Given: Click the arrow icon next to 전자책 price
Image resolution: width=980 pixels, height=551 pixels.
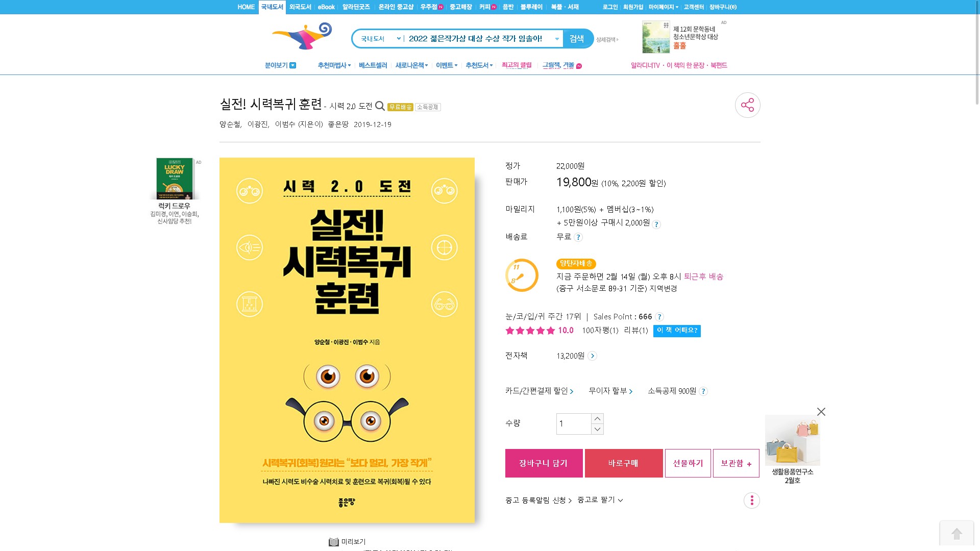Looking at the screenshot, I should pos(592,356).
